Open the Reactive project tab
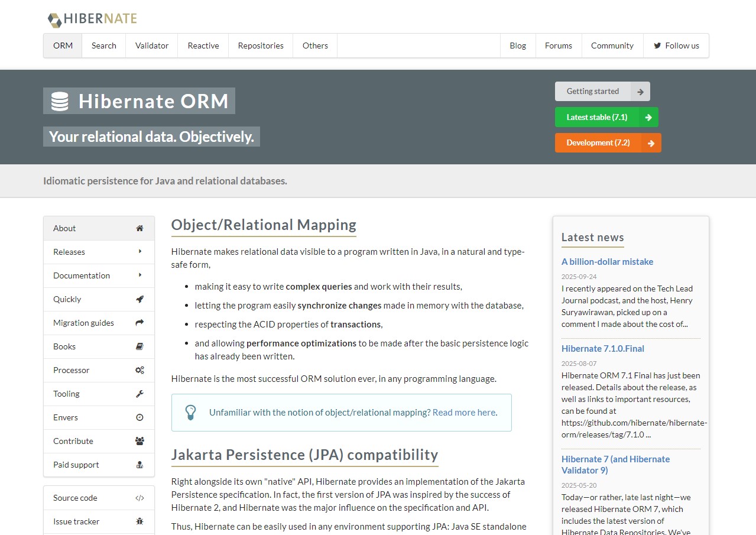This screenshot has height=535, width=756. click(x=203, y=46)
